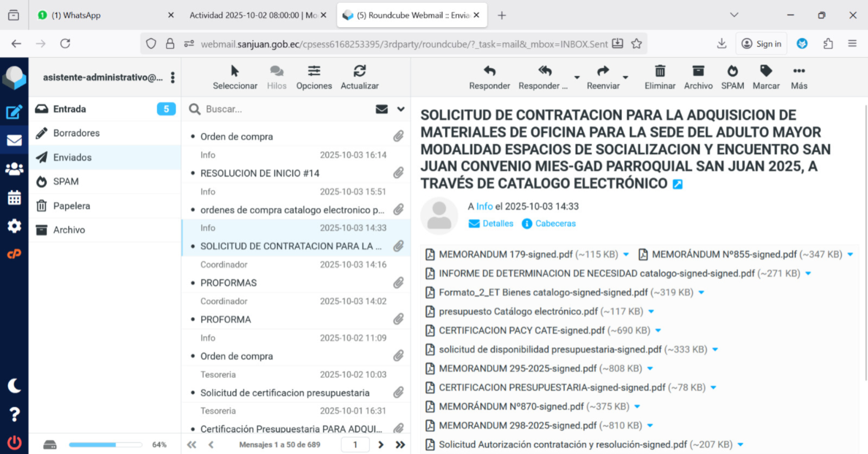
Task: Toggle Hilos threads view
Action: click(x=276, y=77)
